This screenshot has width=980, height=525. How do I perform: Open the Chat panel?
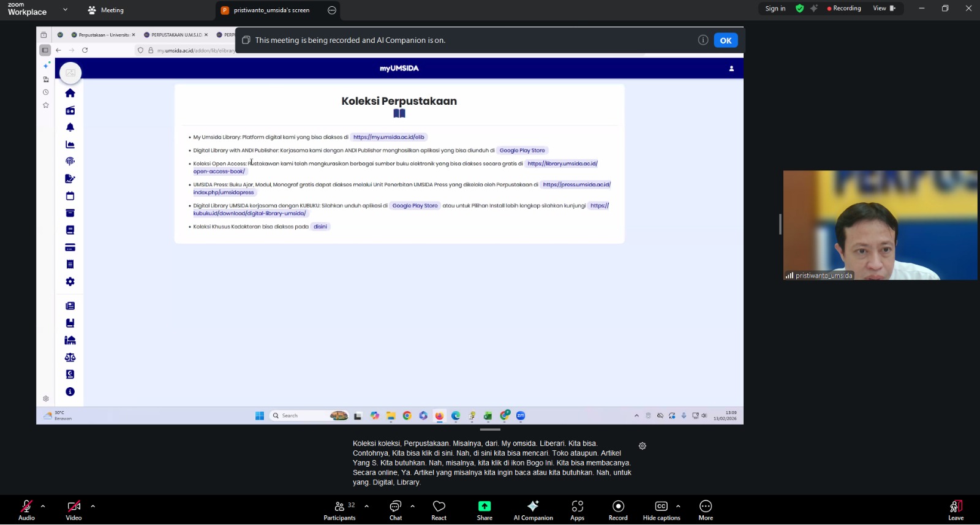(x=396, y=510)
